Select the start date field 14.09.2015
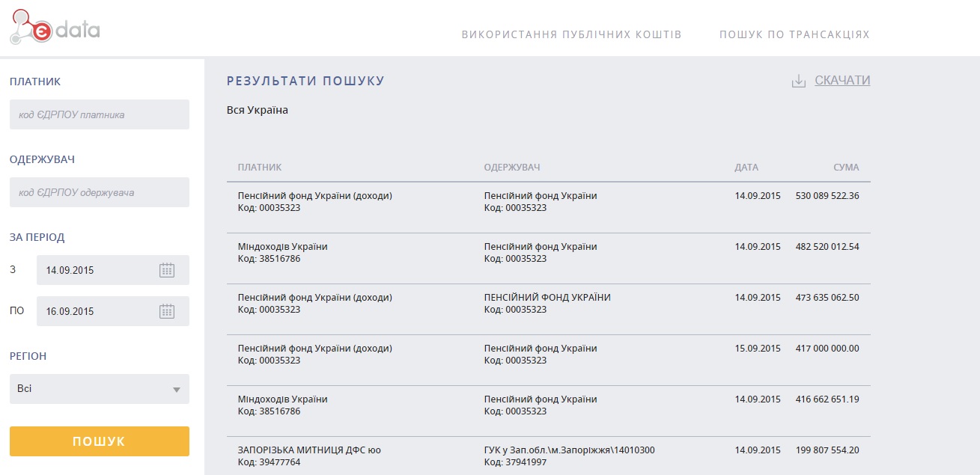This screenshot has height=475, width=980. pyautogui.click(x=113, y=270)
